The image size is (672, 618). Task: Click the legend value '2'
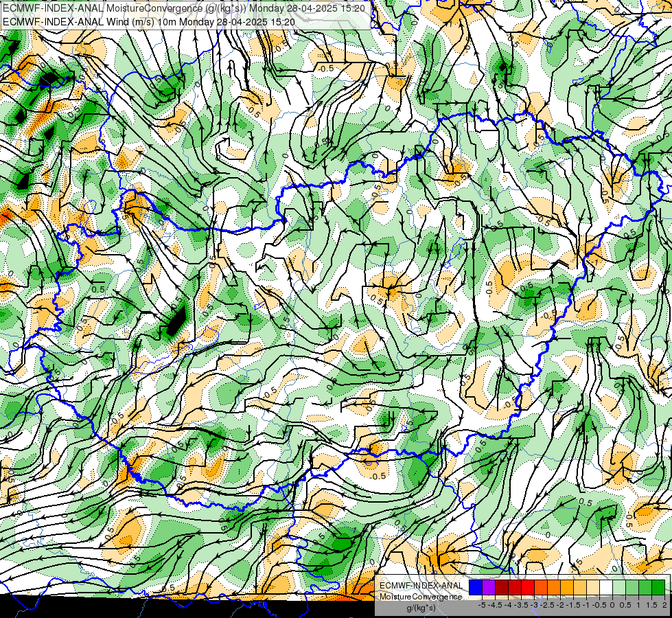[664, 605]
